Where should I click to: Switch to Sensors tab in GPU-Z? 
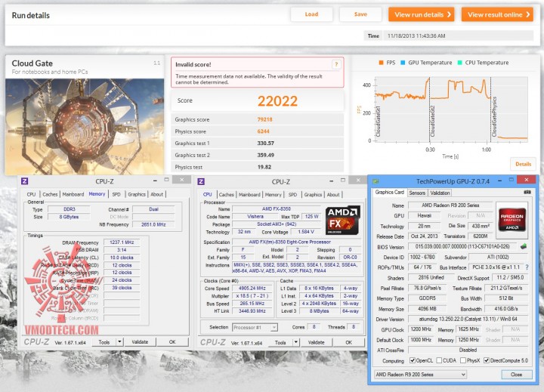(x=417, y=193)
